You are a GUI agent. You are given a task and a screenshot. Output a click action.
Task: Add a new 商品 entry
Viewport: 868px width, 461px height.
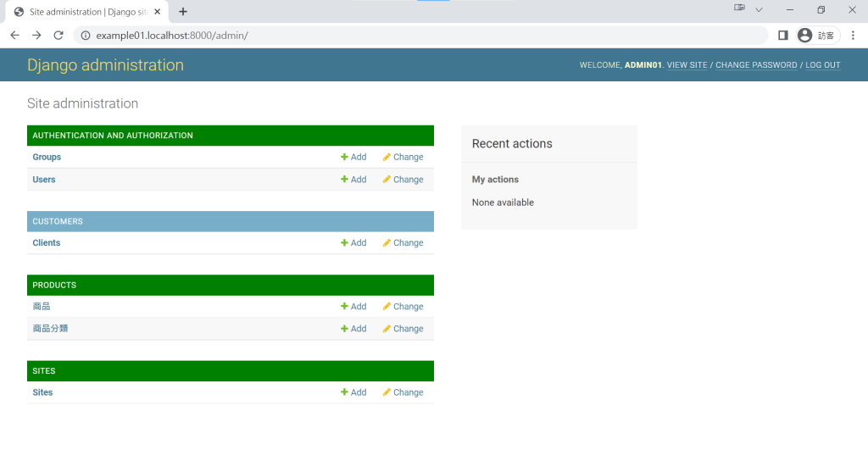pyautogui.click(x=353, y=307)
